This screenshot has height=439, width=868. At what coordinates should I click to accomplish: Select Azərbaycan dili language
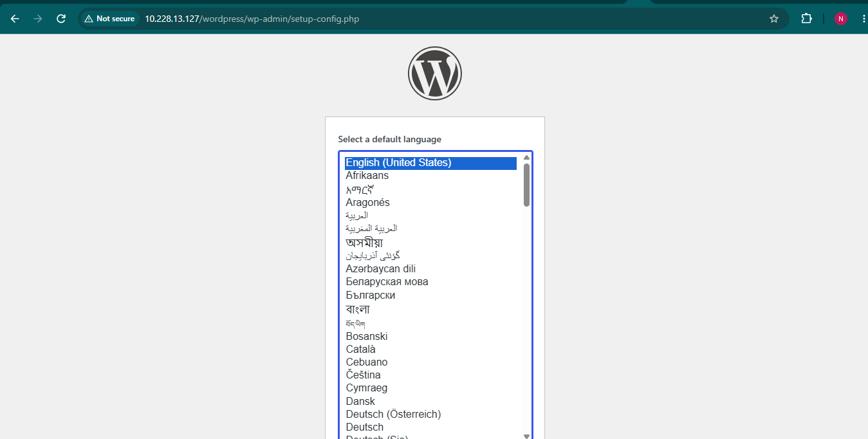[430, 269]
